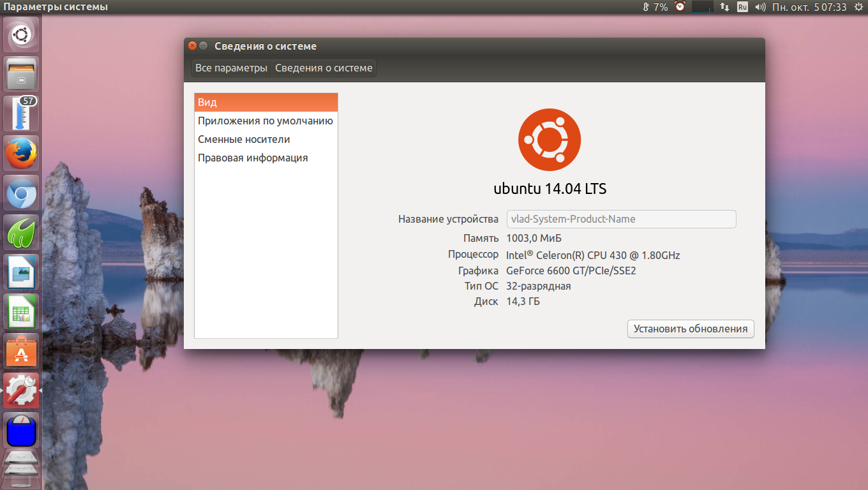This screenshot has height=490, width=868.
Task: Click the Все параметры button
Action: tap(231, 68)
